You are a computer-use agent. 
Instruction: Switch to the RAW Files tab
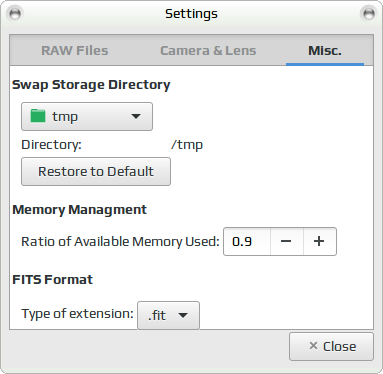tap(75, 51)
